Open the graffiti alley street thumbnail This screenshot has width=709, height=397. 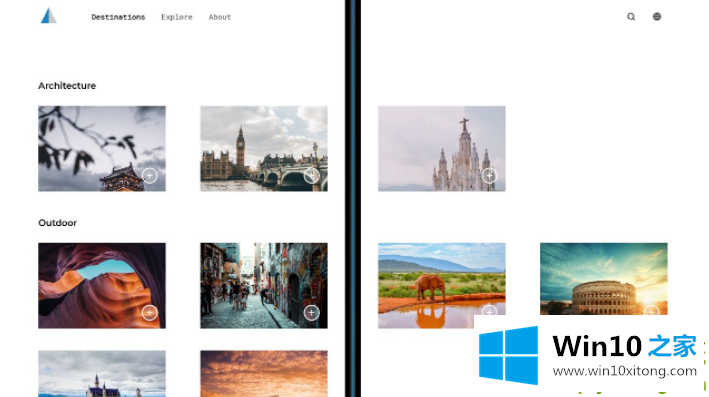264,286
